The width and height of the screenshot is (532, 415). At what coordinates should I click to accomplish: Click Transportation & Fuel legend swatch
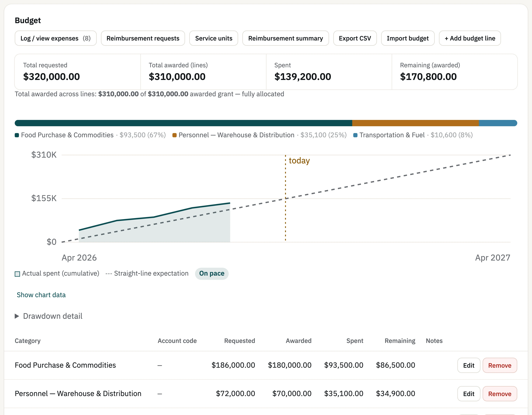pos(355,135)
